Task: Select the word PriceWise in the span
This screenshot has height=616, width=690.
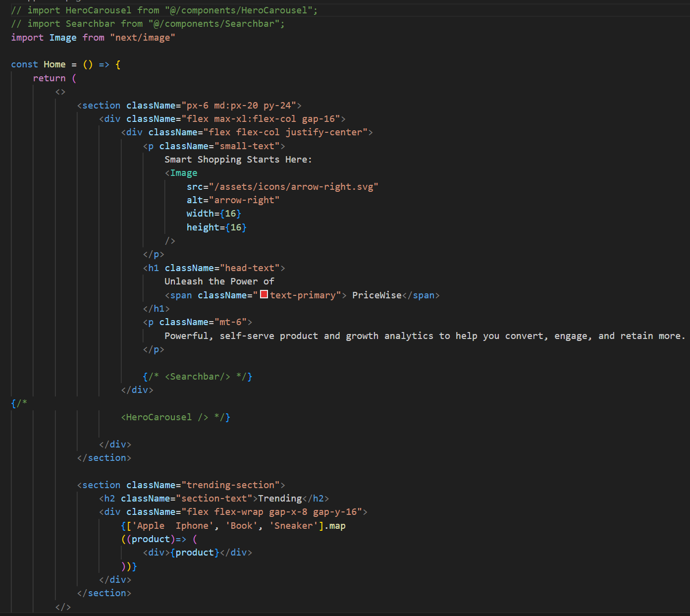Action: [376, 295]
